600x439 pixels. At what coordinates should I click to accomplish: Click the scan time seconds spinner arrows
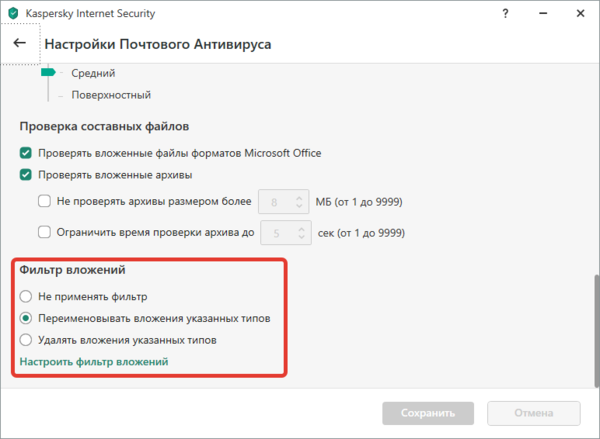tap(298, 233)
